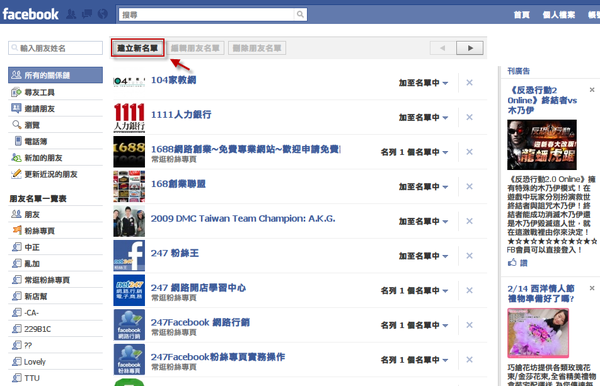Open Lovely friend list
The image size is (600, 386).
pyautogui.click(x=55, y=362)
